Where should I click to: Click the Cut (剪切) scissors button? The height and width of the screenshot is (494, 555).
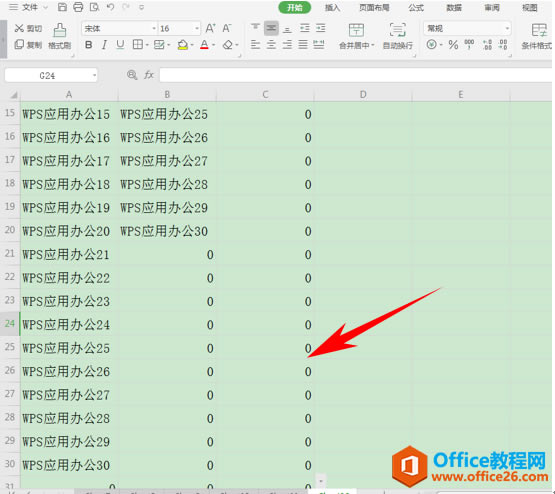(28, 28)
